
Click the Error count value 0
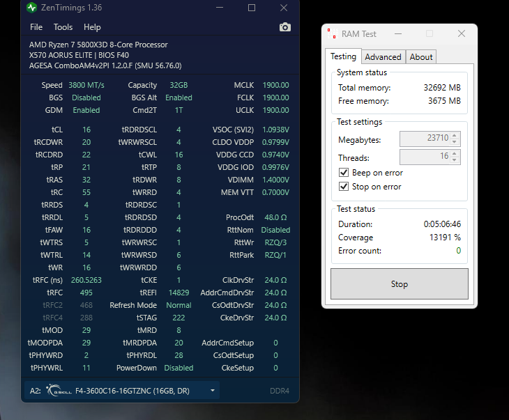458,251
